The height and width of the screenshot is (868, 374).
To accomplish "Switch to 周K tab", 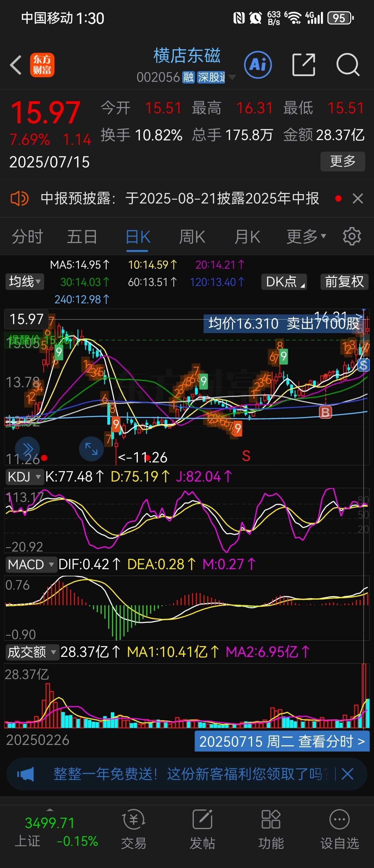I will click(192, 237).
